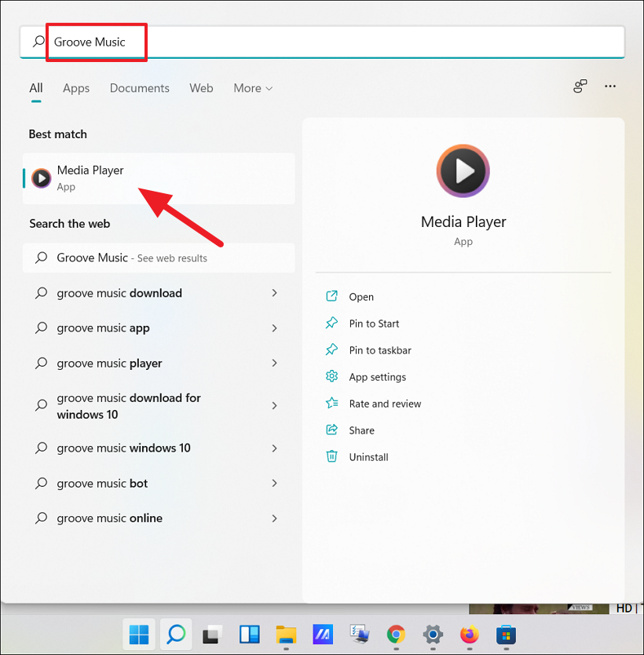Click the feedback people icon
This screenshot has height=655, width=644.
580,86
